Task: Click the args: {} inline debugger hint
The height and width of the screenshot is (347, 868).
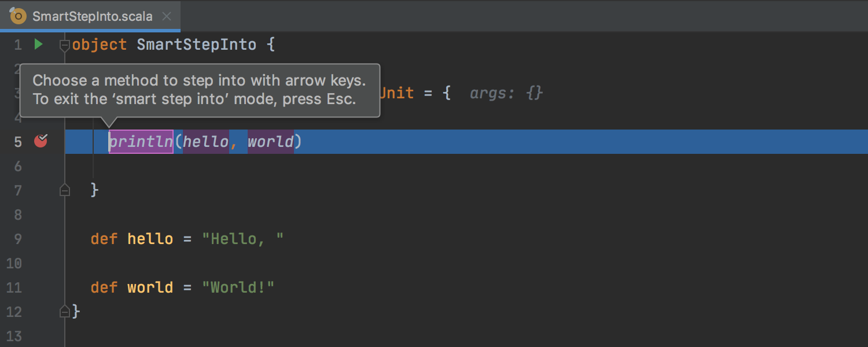Action: tap(506, 93)
